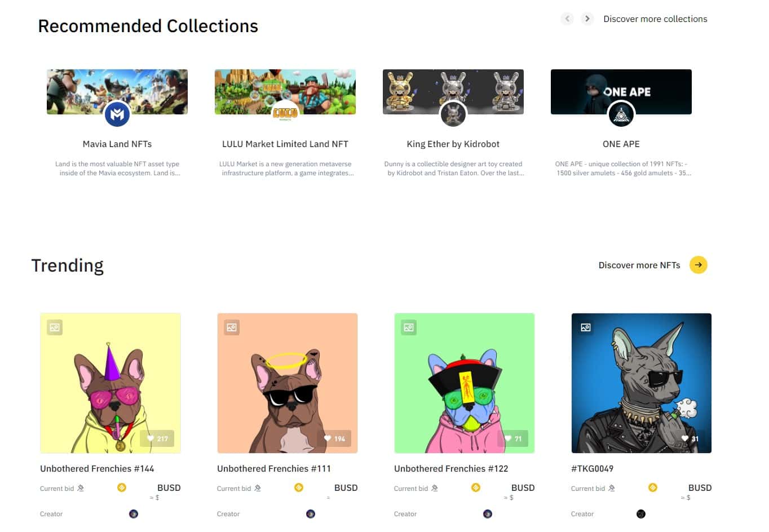Open the Discover more NFTs link
This screenshot has height=532, width=769.
(639, 265)
